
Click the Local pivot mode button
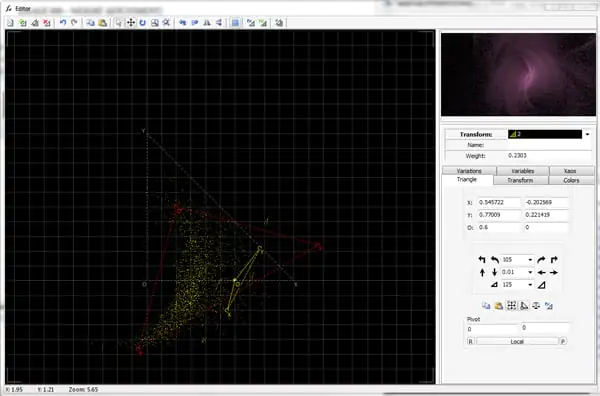click(x=517, y=341)
